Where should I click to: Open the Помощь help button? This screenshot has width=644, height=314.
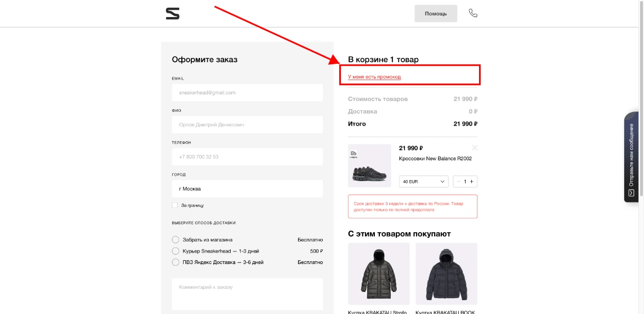[436, 14]
